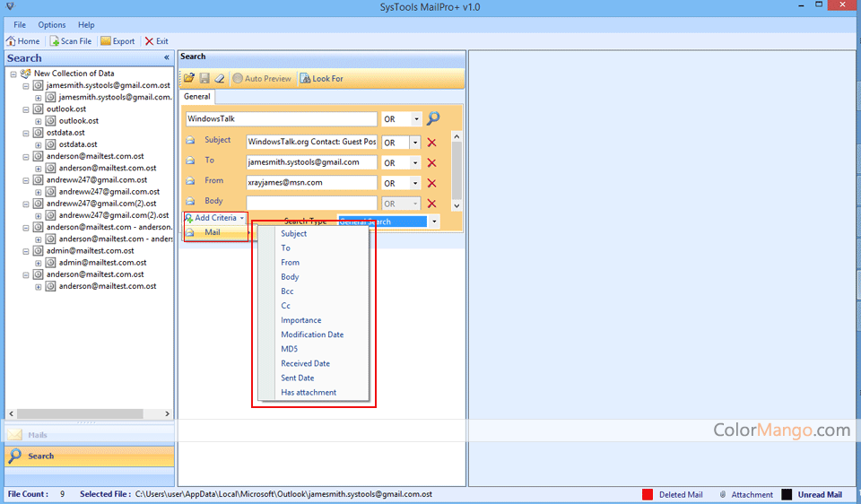Collapse the New Collection of Data tree root
This screenshot has width=861, height=504.
point(14,74)
